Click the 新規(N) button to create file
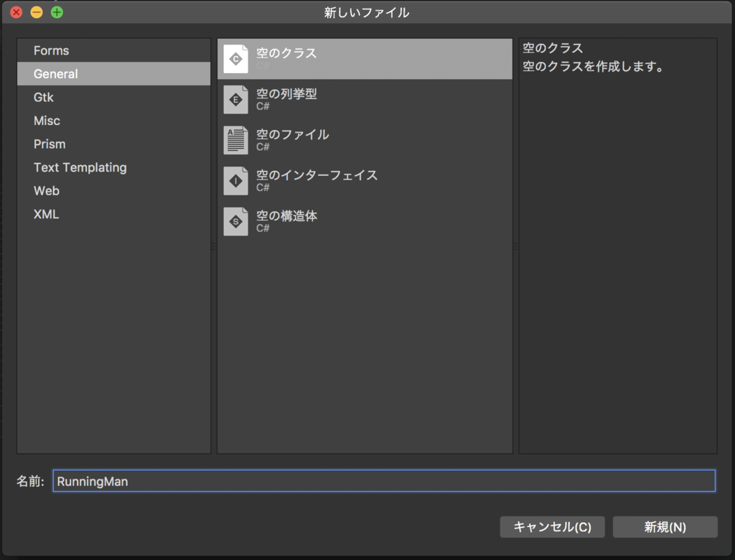 point(664,526)
